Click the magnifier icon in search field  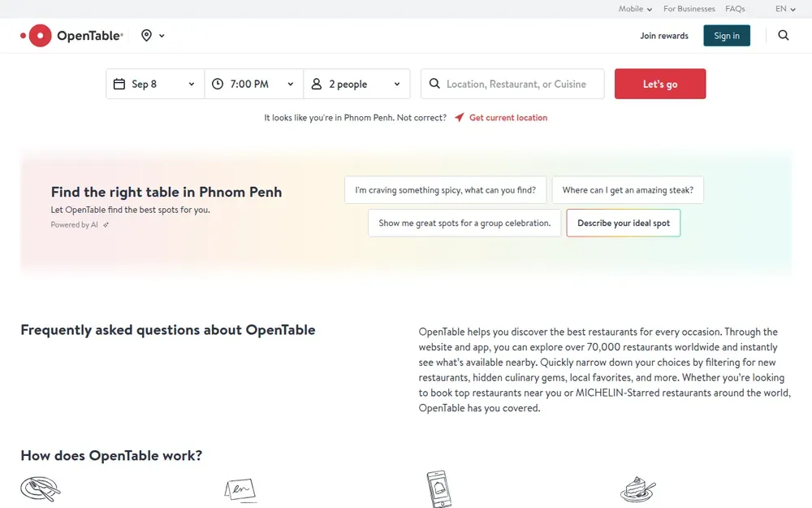[434, 84]
